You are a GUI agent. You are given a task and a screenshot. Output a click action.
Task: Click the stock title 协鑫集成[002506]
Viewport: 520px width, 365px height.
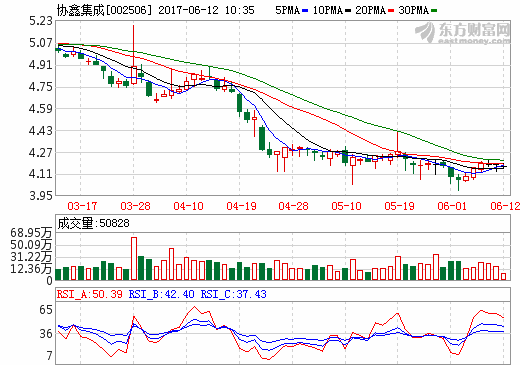(x=105, y=10)
